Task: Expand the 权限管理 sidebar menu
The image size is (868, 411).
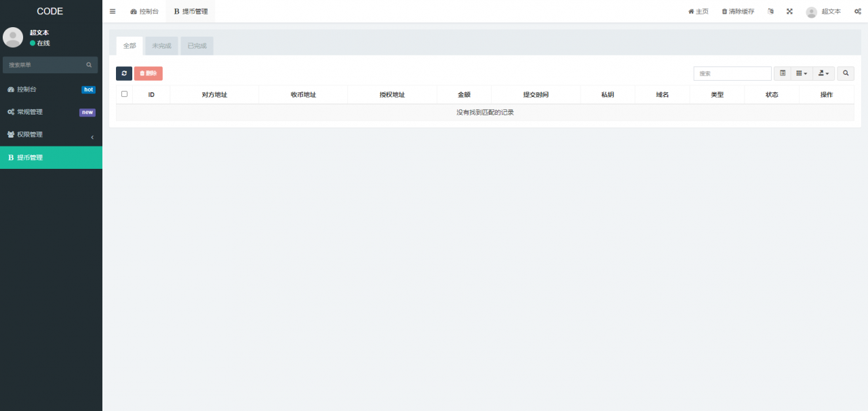Action: 51,135
